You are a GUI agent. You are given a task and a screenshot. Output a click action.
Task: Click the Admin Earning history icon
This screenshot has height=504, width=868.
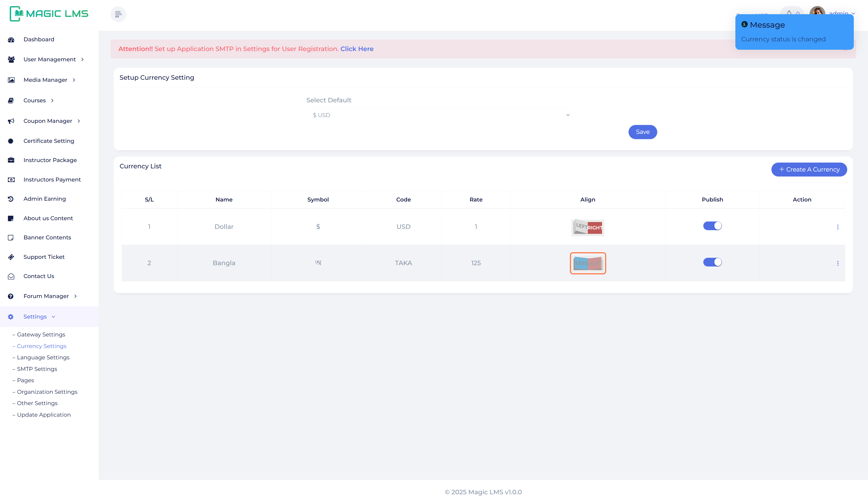[11, 199]
